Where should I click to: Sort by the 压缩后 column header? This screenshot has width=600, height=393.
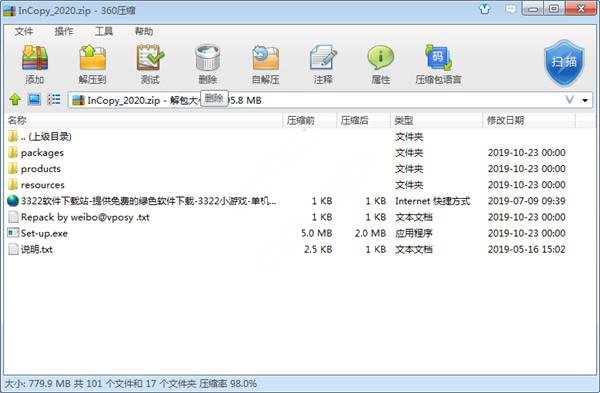point(364,121)
